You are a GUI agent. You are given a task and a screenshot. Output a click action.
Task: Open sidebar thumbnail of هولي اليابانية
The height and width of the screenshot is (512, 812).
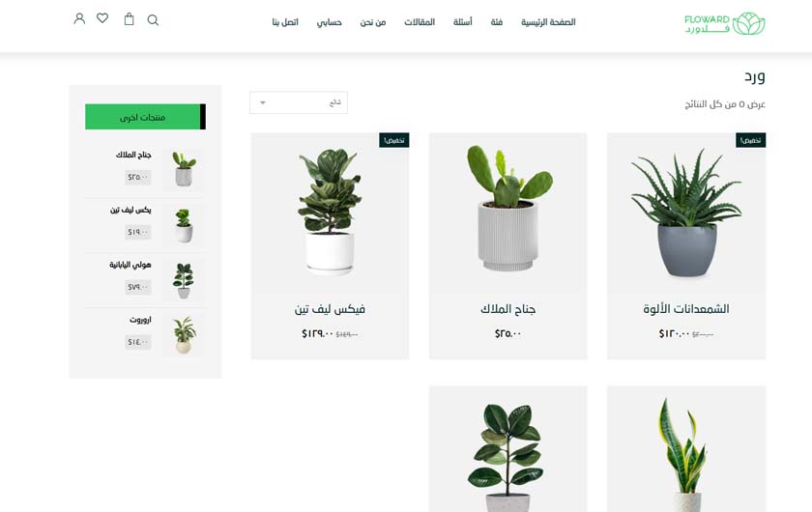(184, 280)
